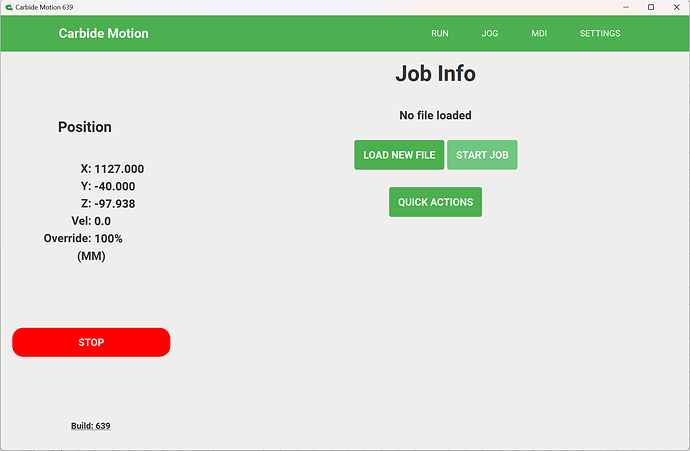This screenshot has height=451, width=690.
Task: Click the Build: 639 link
Action: click(91, 426)
